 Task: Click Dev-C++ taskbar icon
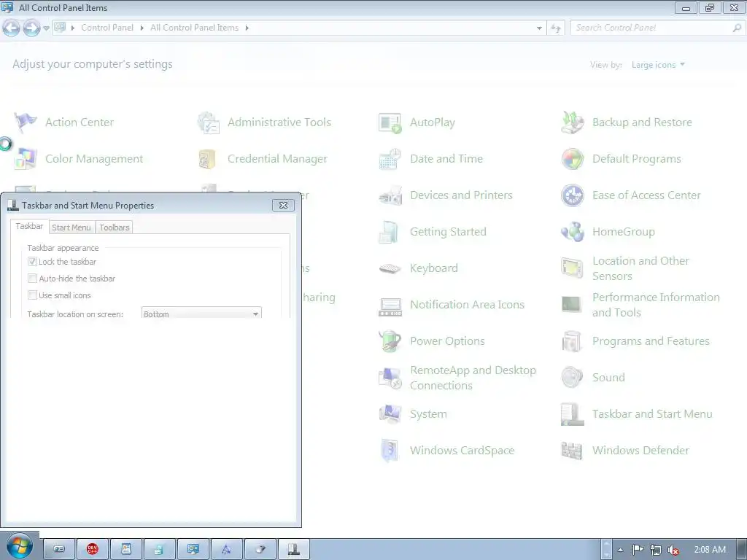pos(93,550)
